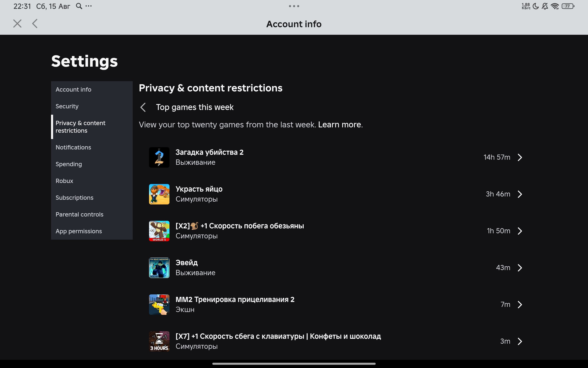Close the Account info window with X
The width and height of the screenshot is (588, 368).
point(17,24)
